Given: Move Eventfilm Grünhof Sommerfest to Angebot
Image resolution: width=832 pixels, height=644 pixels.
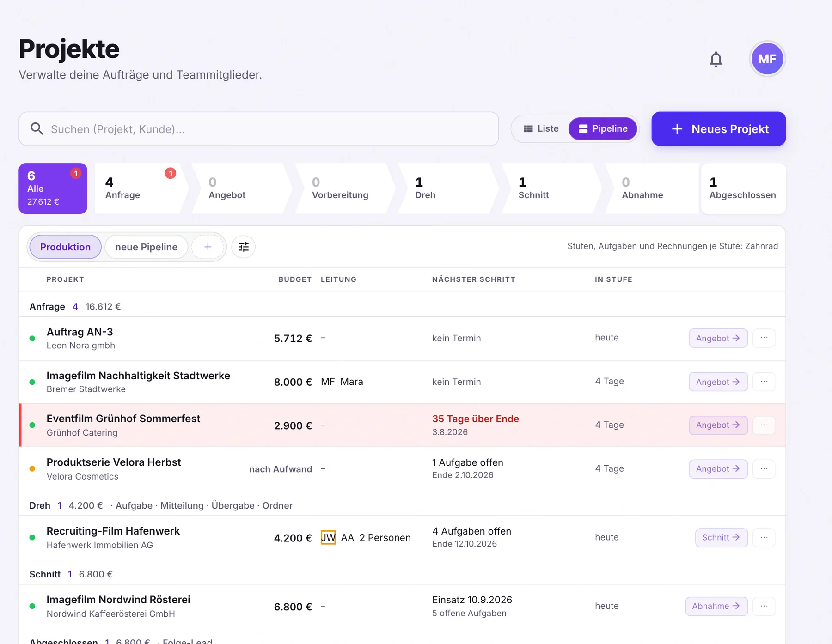Looking at the screenshot, I should click(718, 425).
